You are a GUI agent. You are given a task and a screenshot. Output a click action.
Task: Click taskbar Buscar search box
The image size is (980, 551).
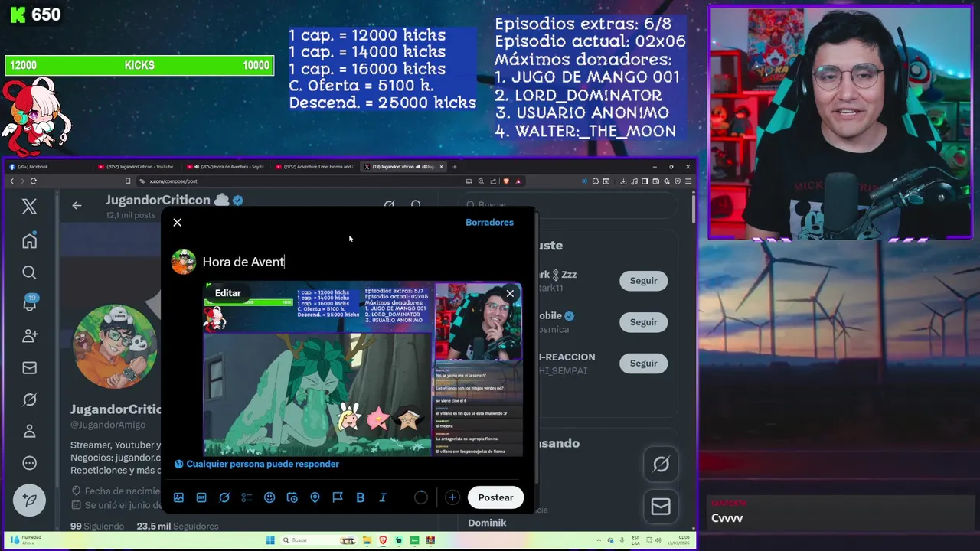(x=318, y=540)
